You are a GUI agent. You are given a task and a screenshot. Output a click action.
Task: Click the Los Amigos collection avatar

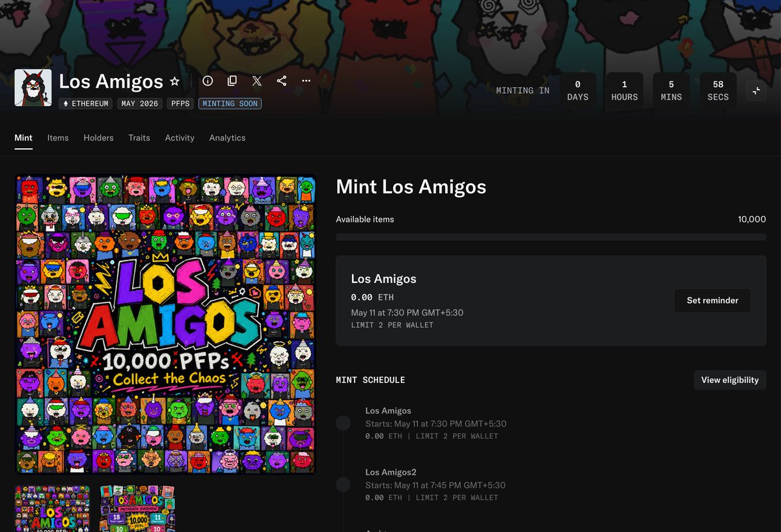point(33,88)
